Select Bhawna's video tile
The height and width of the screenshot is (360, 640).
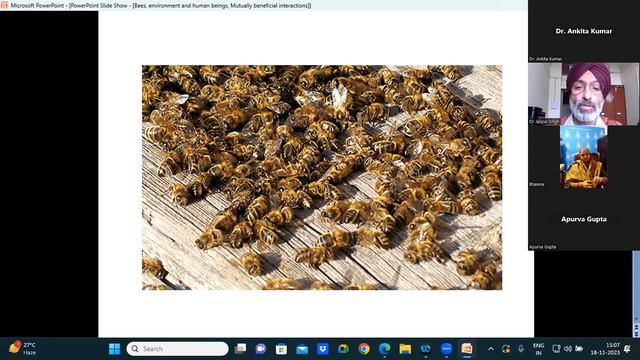click(584, 157)
